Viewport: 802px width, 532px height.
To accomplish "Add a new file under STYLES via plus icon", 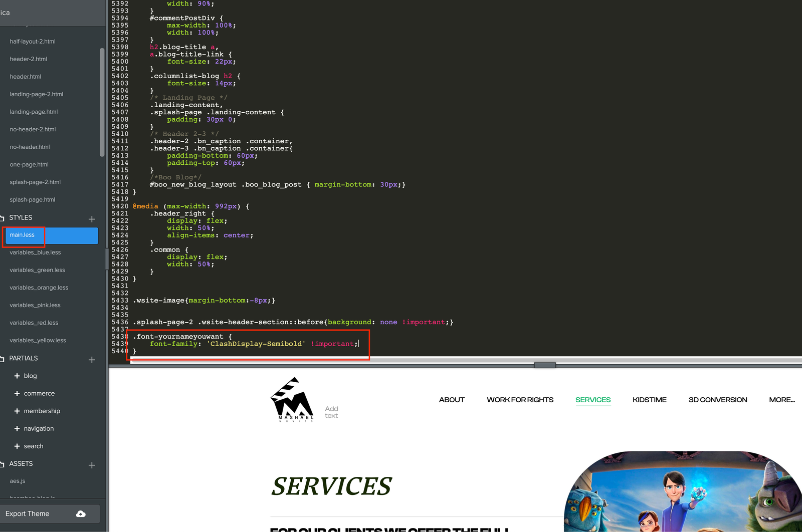I will point(92,218).
